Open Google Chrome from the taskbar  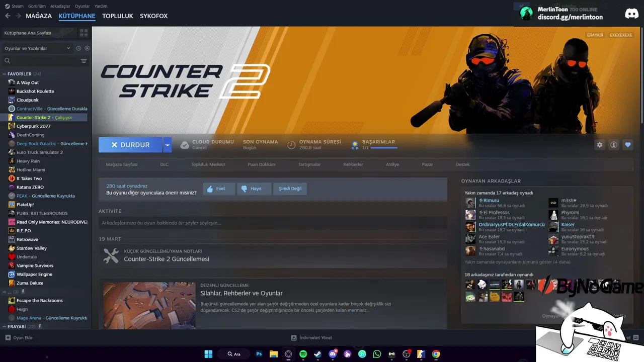pyautogui.click(x=436, y=354)
